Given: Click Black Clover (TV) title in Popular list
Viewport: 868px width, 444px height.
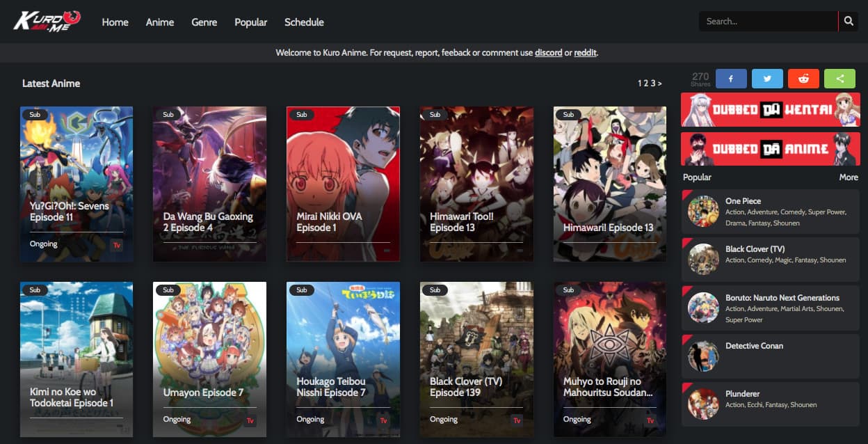Looking at the screenshot, I should coord(755,249).
